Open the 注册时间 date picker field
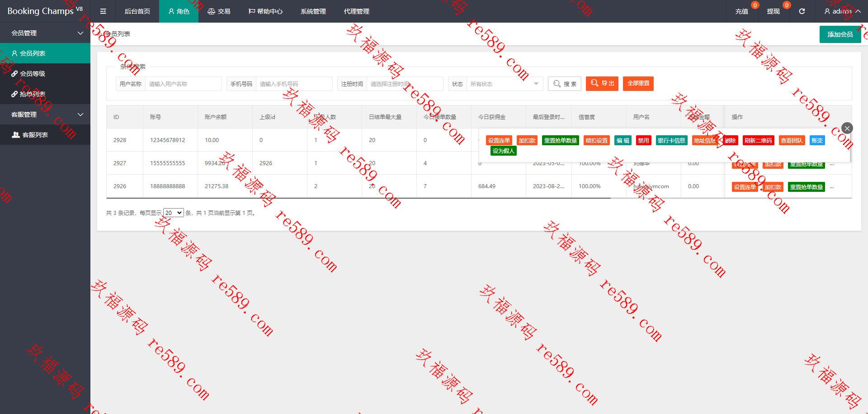The height and width of the screenshot is (414, 868). click(x=405, y=84)
